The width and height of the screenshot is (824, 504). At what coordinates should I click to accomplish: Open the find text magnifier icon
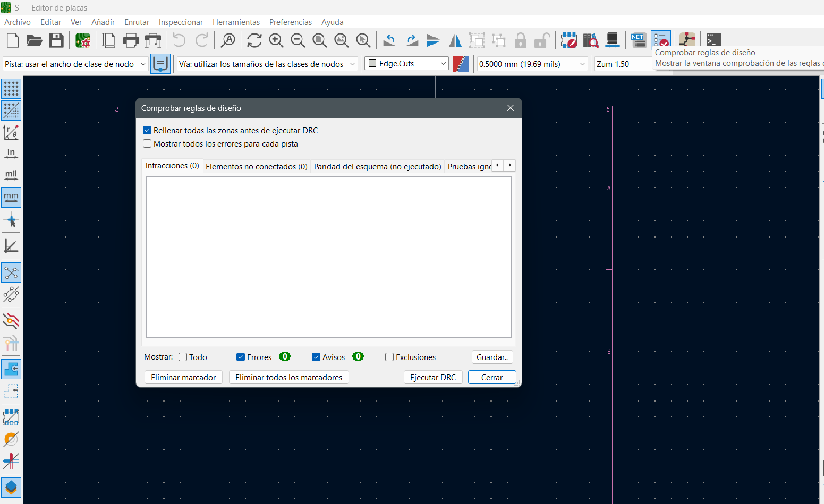228,40
